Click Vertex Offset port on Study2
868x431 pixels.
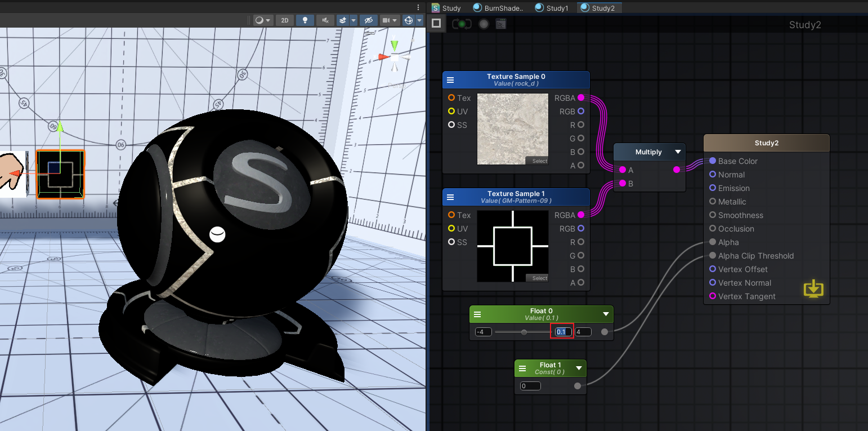coord(713,269)
